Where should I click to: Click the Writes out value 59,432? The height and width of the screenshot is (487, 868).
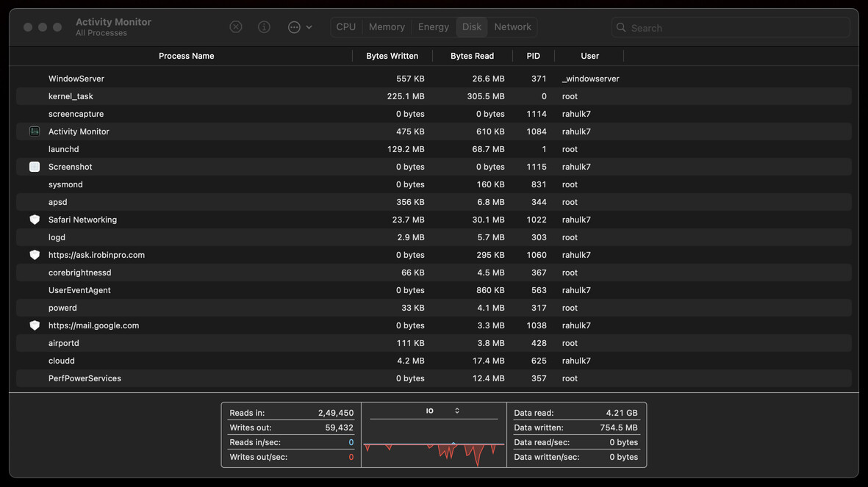coord(339,428)
